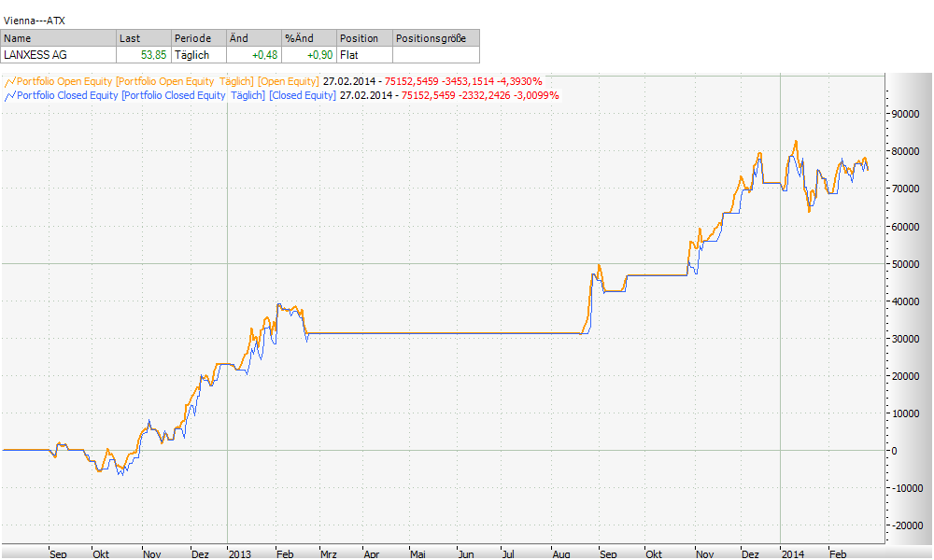
Task: Click the orange Portfolio Open Equity line icon
Action: tap(9, 81)
